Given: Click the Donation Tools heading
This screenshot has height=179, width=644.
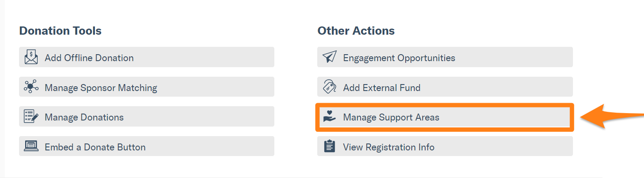Looking at the screenshot, I should click(60, 31).
